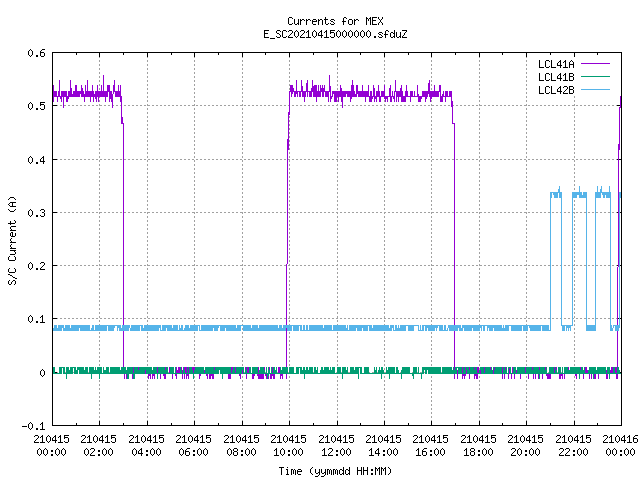Click the 210415 06:00 x-axis tick label
Screen dimensions: 640x480
[x=193, y=446]
